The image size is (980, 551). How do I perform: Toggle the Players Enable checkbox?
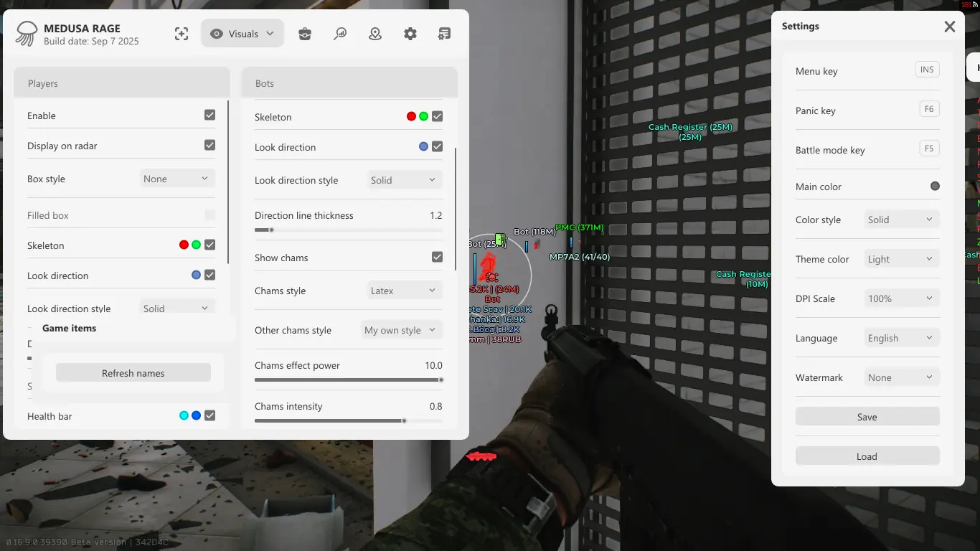click(x=209, y=115)
